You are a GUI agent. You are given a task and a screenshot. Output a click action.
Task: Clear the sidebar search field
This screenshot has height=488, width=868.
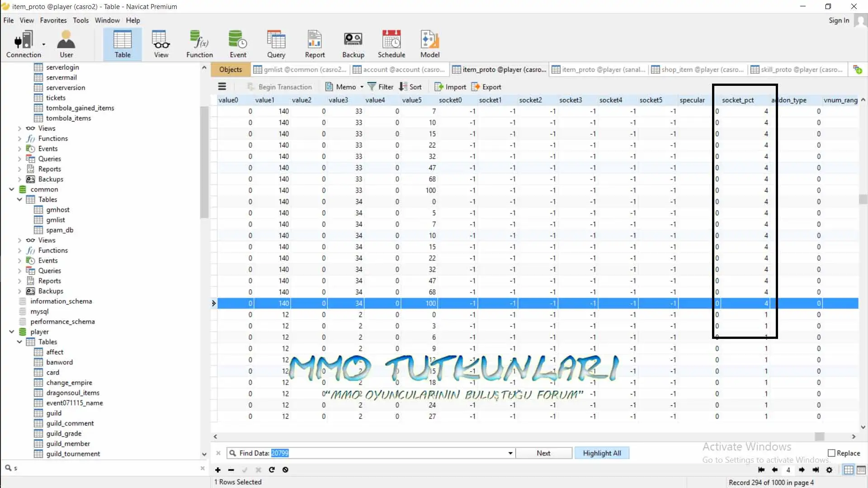coord(203,468)
